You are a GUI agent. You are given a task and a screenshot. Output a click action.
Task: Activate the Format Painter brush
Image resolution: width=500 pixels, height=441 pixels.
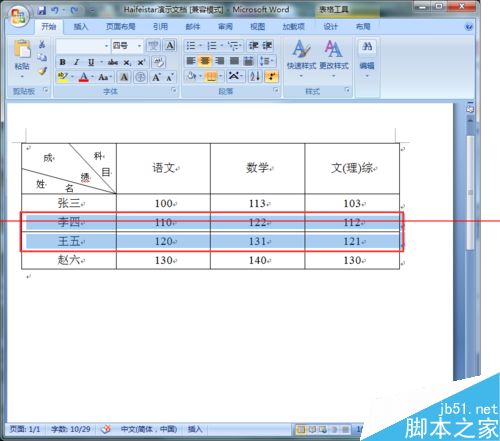[42, 71]
